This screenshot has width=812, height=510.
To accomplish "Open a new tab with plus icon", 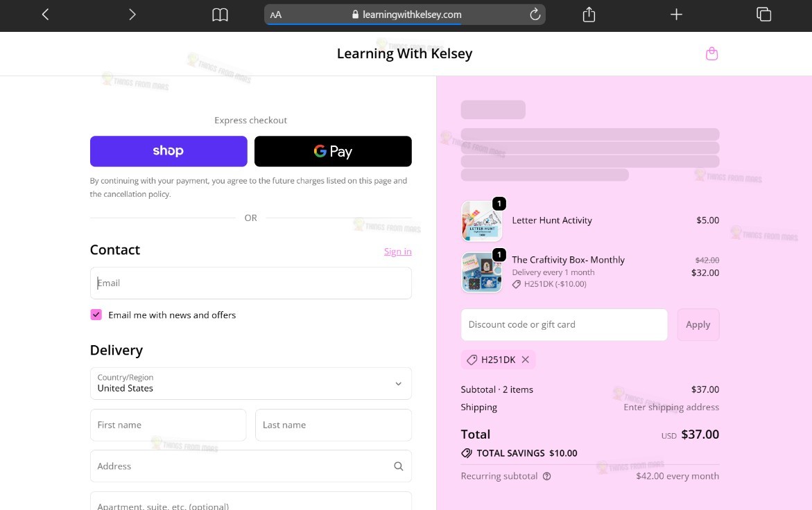I will [x=676, y=15].
